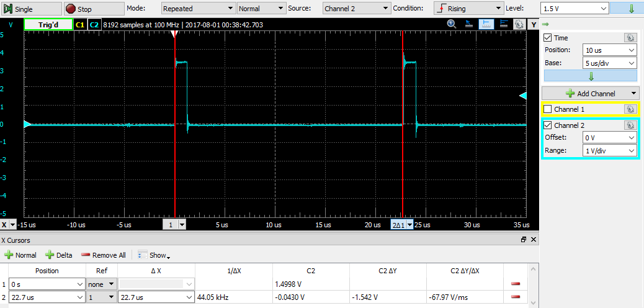Open the dropdown arrow of the cursor 2Δ1 label

[x=409, y=225]
